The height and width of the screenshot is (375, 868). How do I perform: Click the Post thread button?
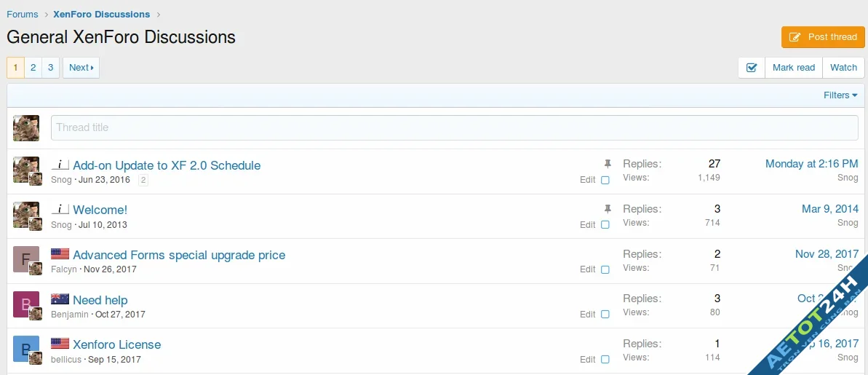(823, 37)
